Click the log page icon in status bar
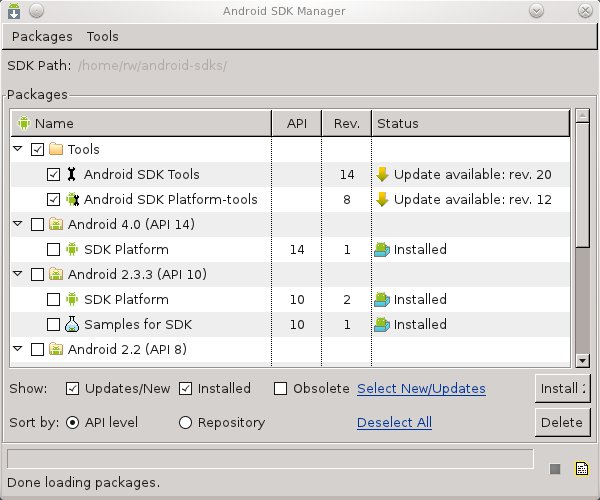The image size is (600, 500). coord(580,468)
